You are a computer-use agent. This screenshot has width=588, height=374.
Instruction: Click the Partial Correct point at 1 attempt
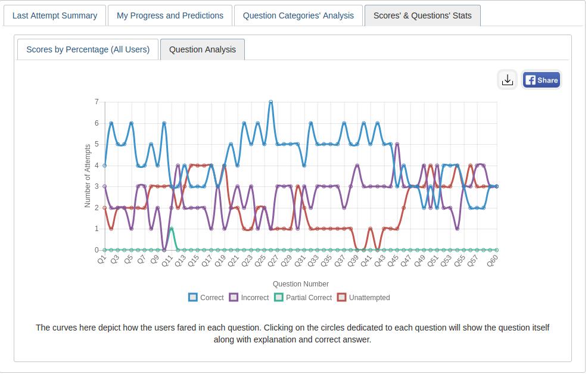click(171, 229)
